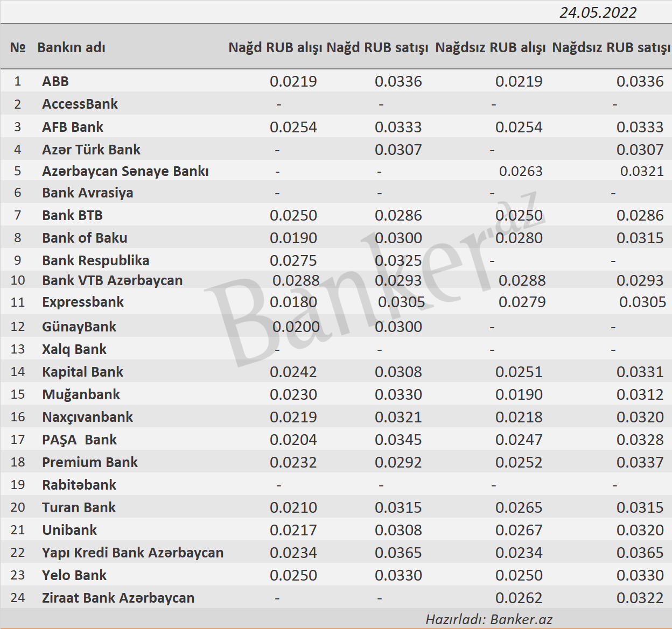Select PAŞA Bank cash buy 0.0204
Viewport: 672px width, 629px height.
293,440
